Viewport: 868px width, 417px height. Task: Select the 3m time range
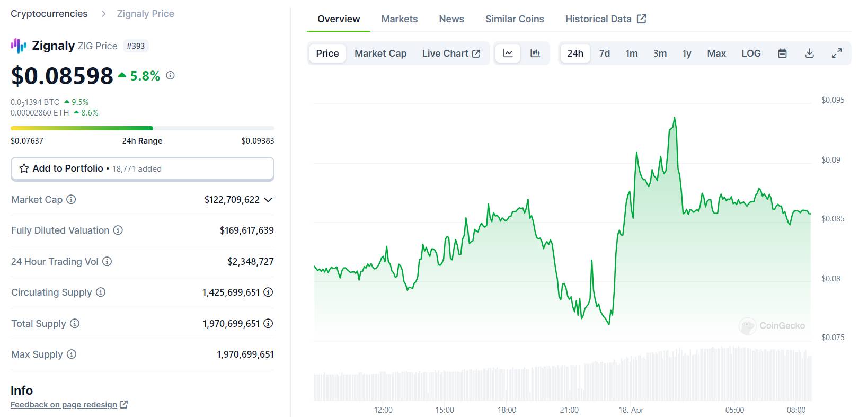coord(660,53)
